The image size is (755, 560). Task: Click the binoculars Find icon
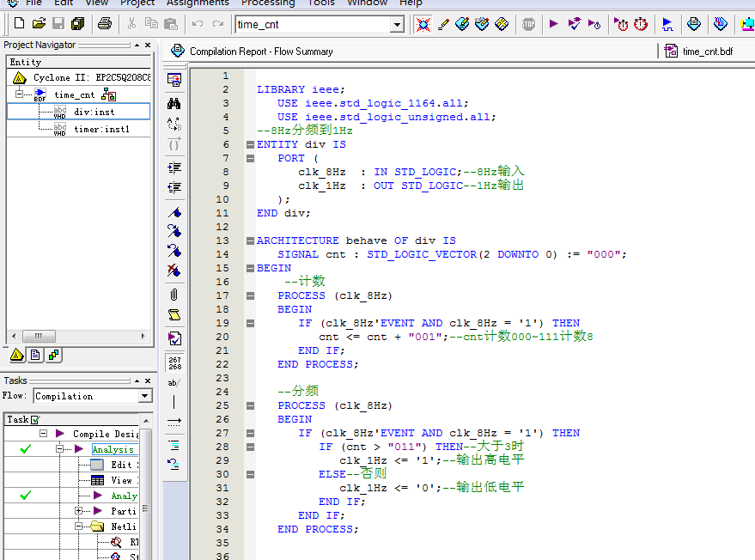[174, 101]
